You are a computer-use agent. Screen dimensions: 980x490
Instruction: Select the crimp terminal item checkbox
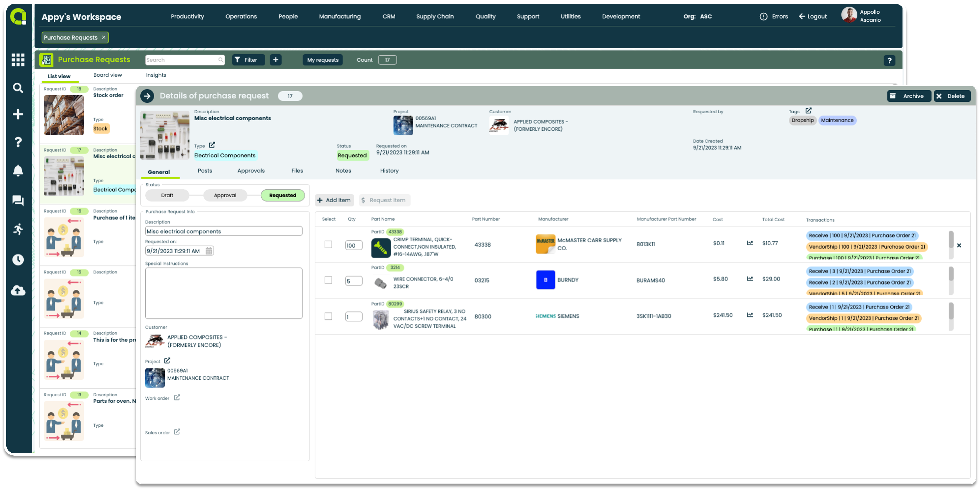[328, 244]
